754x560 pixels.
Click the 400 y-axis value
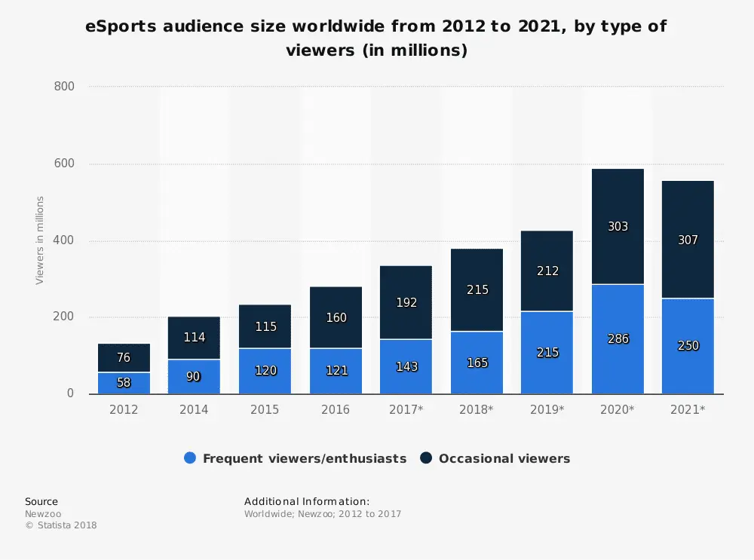click(64, 240)
